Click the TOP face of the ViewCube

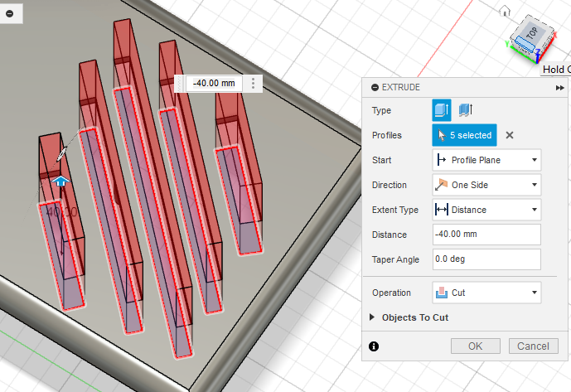tap(532, 33)
